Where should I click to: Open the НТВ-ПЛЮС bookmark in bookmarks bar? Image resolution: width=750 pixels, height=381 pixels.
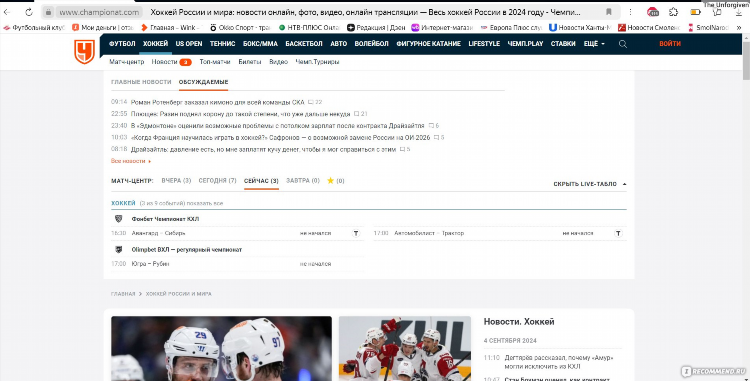309,28
